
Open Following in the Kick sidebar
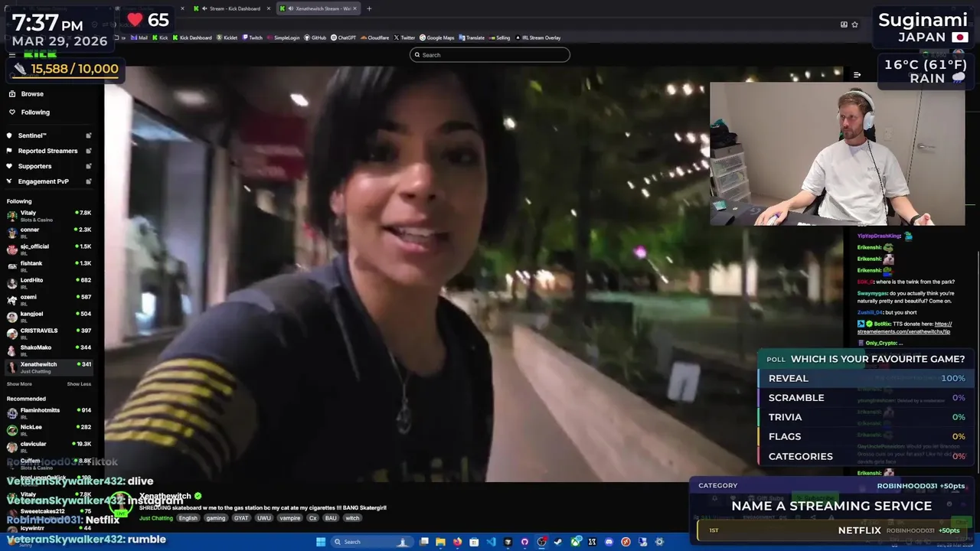point(35,112)
